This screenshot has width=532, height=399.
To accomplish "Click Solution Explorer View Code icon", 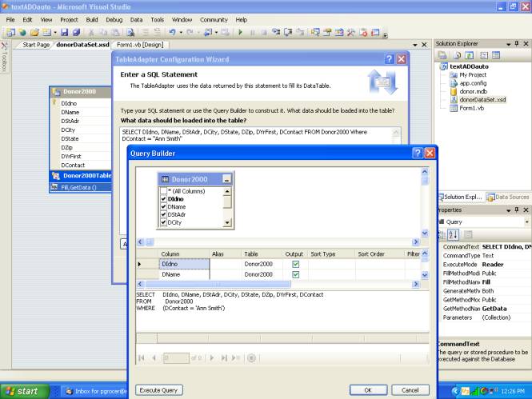I will coord(484,55).
